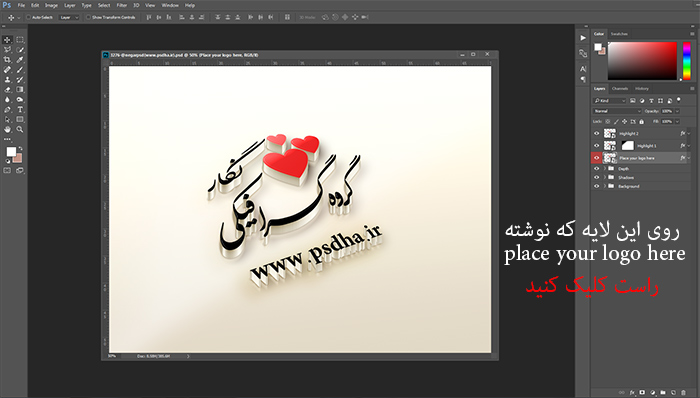
Task: Click the Highlight 1 layer mask thumbnail
Action: 627,145
